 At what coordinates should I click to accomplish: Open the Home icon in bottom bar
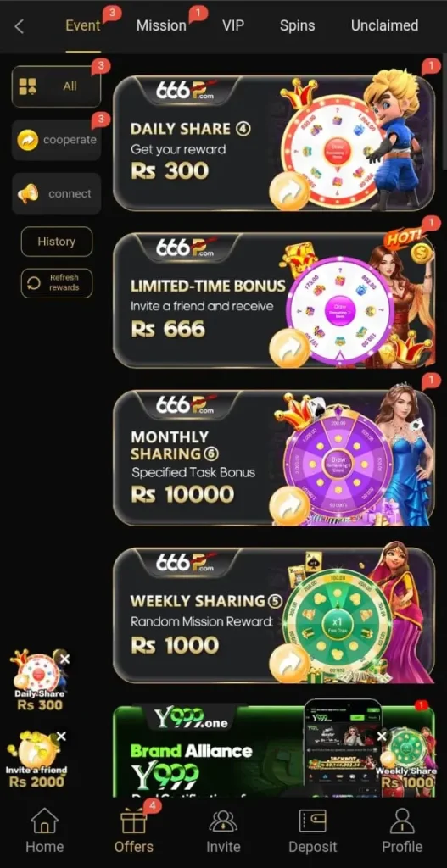click(x=44, y=821)
